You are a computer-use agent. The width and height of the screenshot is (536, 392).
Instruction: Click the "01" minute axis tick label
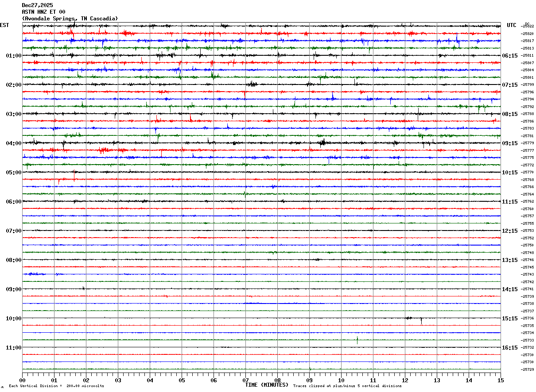[54, 380]
